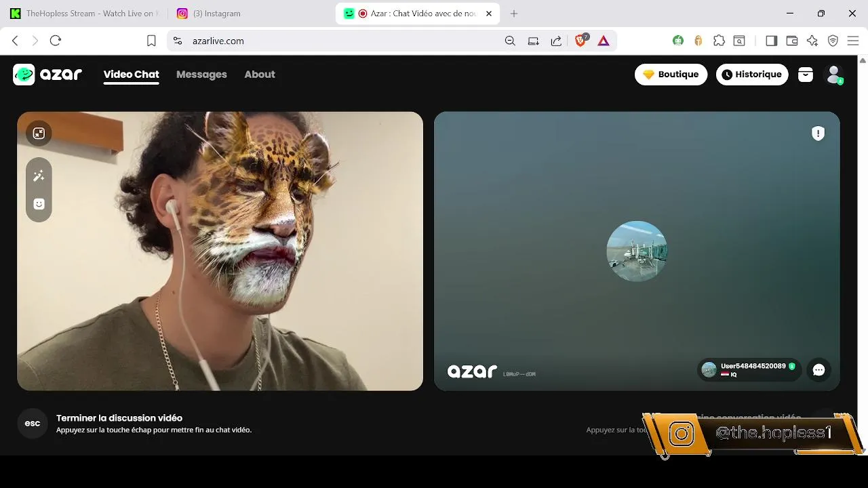Screen dimensions: 868x488
Task: Open the face filter smiley icon
Action: pyautogui.click(x=39, y=204)
